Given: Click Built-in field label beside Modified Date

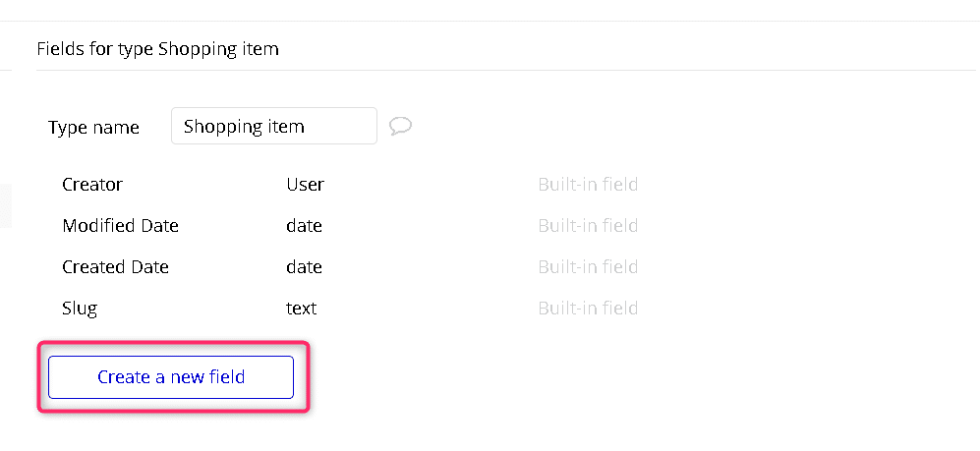Looking at the screenshot, I should coord(588,226).
